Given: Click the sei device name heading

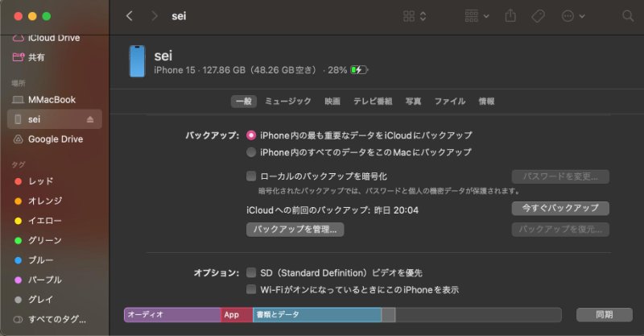Looking at the screenshot, I should [163, 56].
